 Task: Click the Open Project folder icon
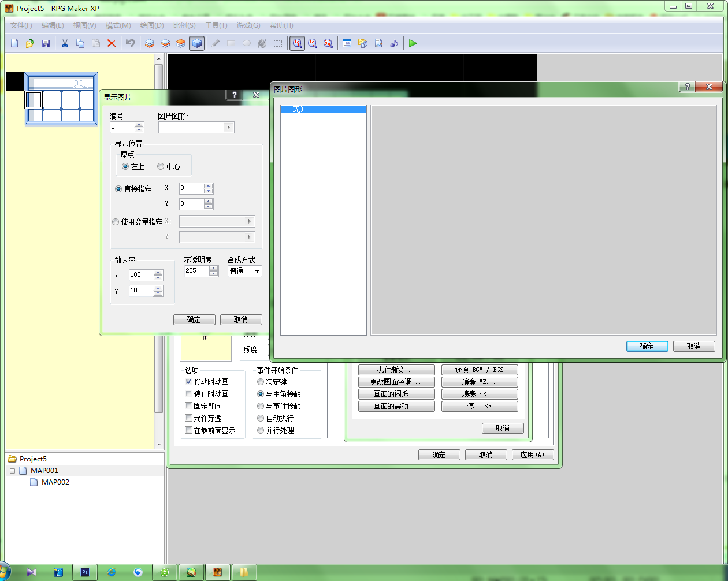(30, 43)
